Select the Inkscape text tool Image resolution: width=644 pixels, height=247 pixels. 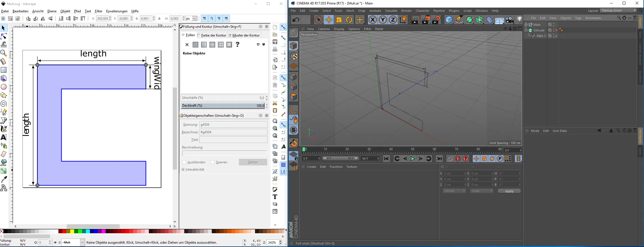pos(4,137)
